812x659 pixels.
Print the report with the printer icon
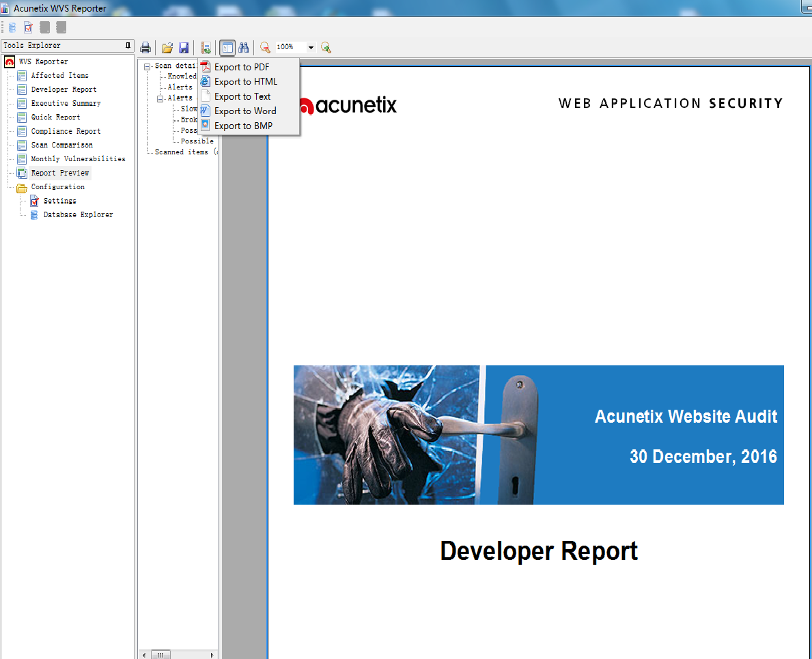[x=145, y=48]
